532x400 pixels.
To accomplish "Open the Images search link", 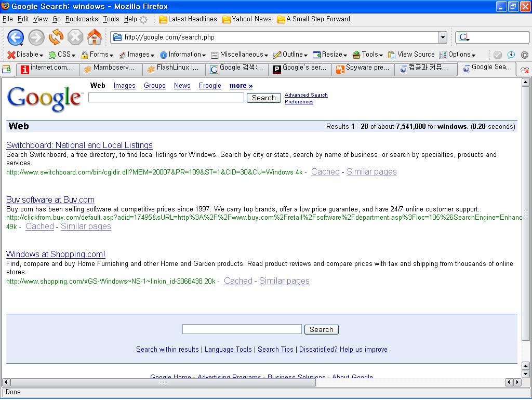I will click(x=124, y=86).
